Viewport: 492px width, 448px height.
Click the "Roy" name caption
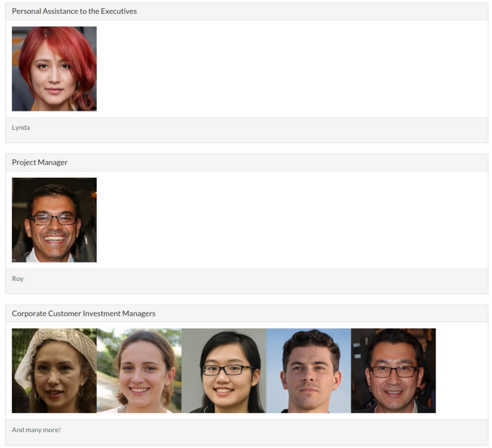[18, 279]
